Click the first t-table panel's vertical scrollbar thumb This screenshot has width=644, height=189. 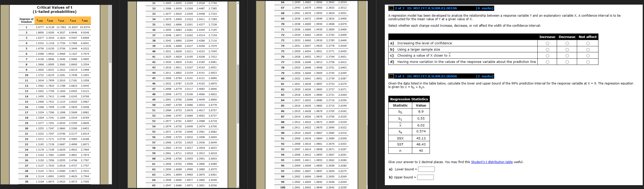click(x=110, y=34)
